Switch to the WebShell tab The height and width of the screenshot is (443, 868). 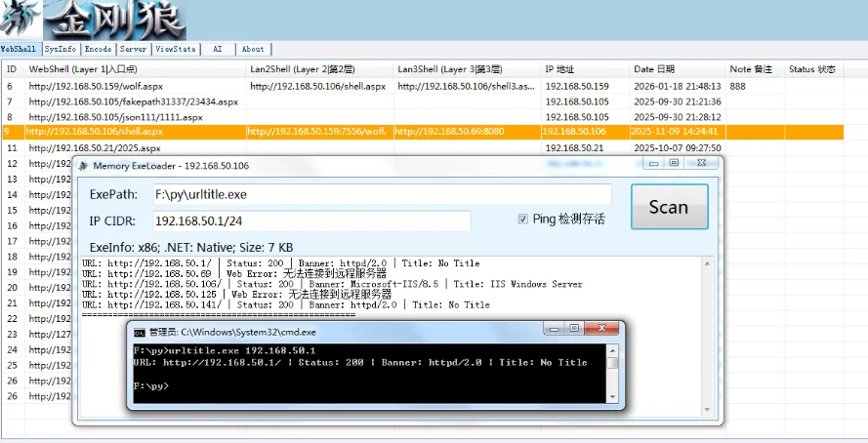point(19,49)
